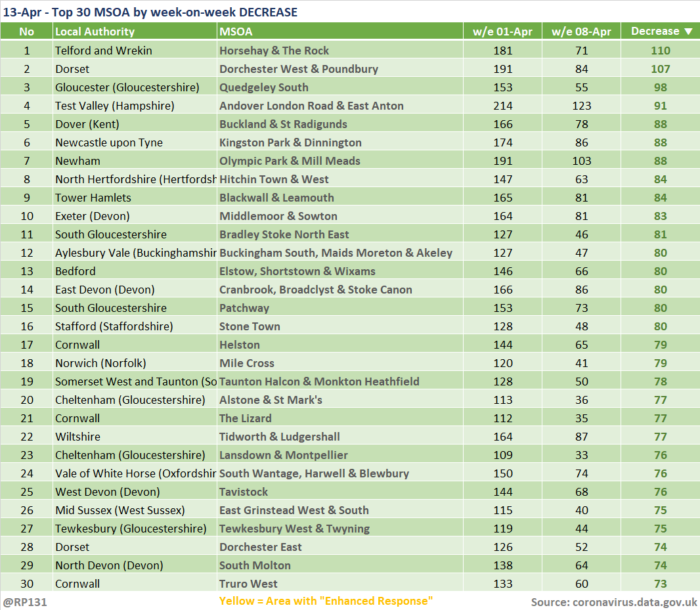
Task: Select cell 'Buckland & St Radigunds'
Action: point(339,123)
